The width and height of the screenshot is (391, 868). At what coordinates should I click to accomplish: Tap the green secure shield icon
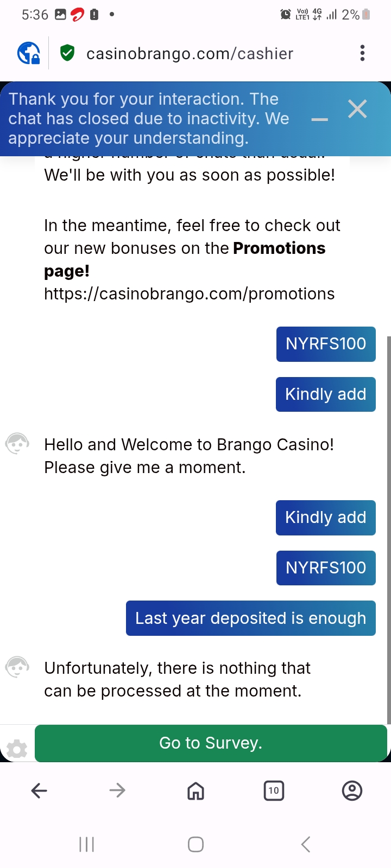pyautogui.click(x=67, y=53)
